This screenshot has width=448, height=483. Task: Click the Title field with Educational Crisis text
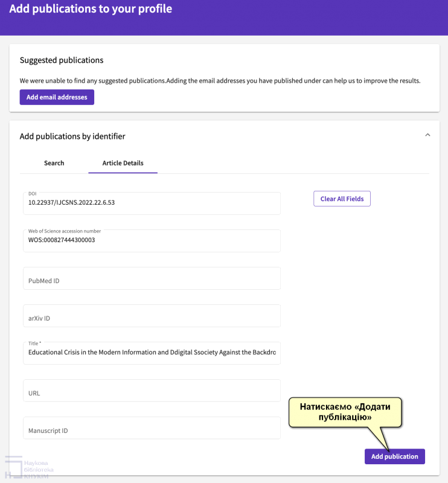pos(151,353)
